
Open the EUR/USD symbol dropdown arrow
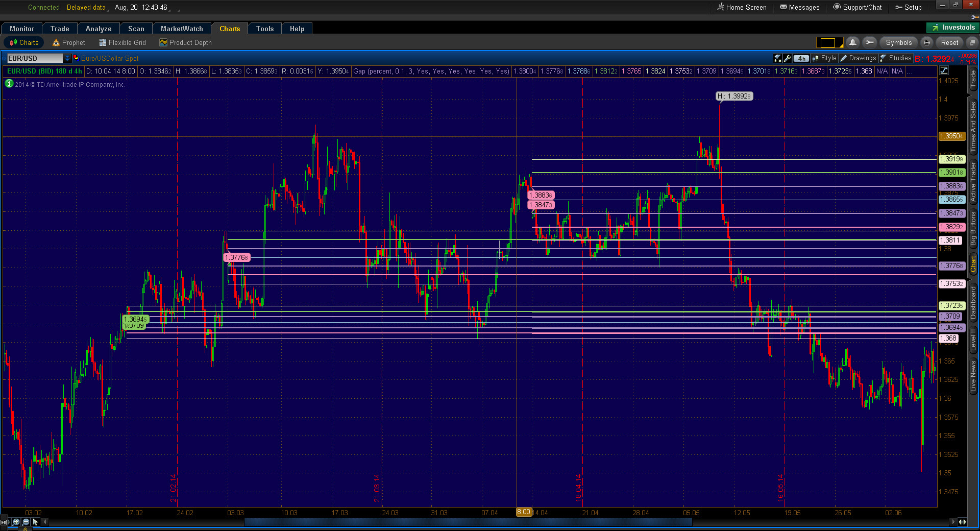67,58
